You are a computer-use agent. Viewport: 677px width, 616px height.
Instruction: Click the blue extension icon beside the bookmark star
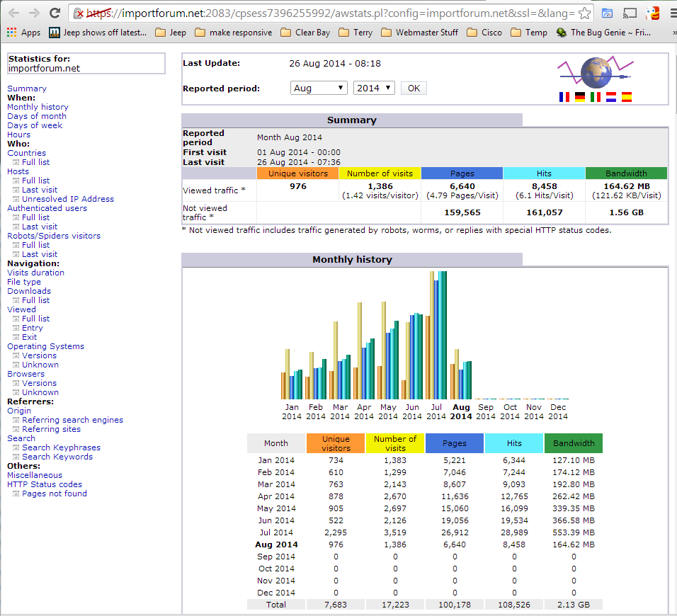(x=607, y=13)
